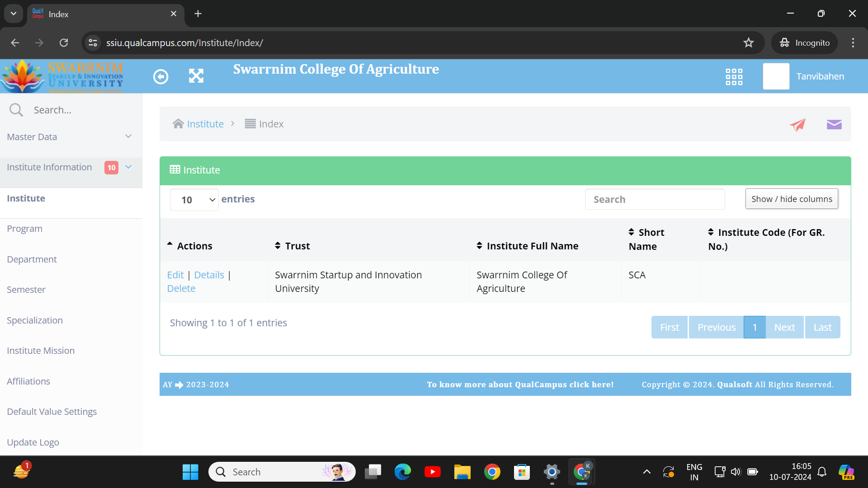Viewport: 868px width, 488px height.
Task: Open the Windows Start menu
Action: point(190,472)
